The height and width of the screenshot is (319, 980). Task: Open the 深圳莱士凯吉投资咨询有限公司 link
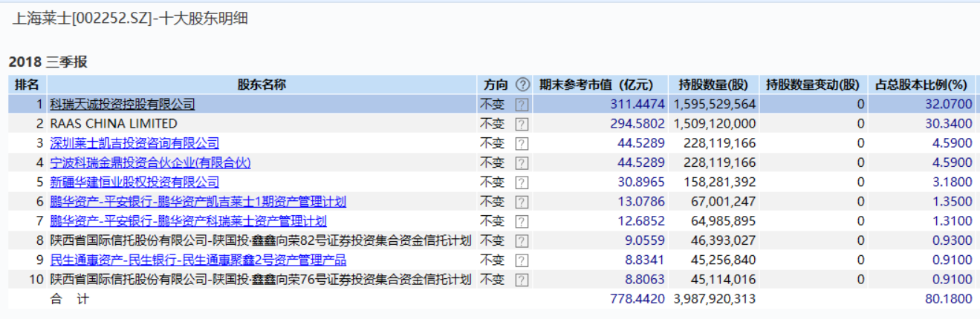click(x=134, y=143)
